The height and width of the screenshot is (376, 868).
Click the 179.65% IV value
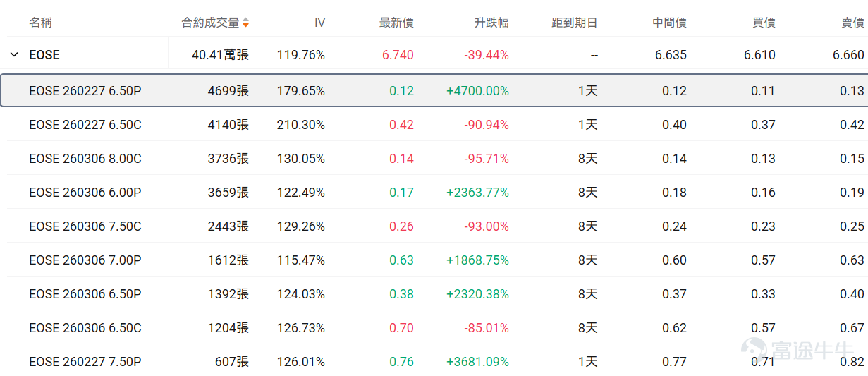tap(301, 91)
